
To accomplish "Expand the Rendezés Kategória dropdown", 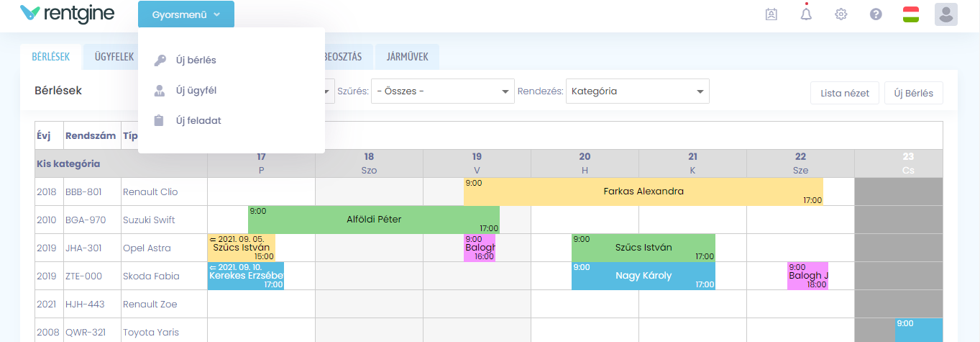I will pos(637,91).
